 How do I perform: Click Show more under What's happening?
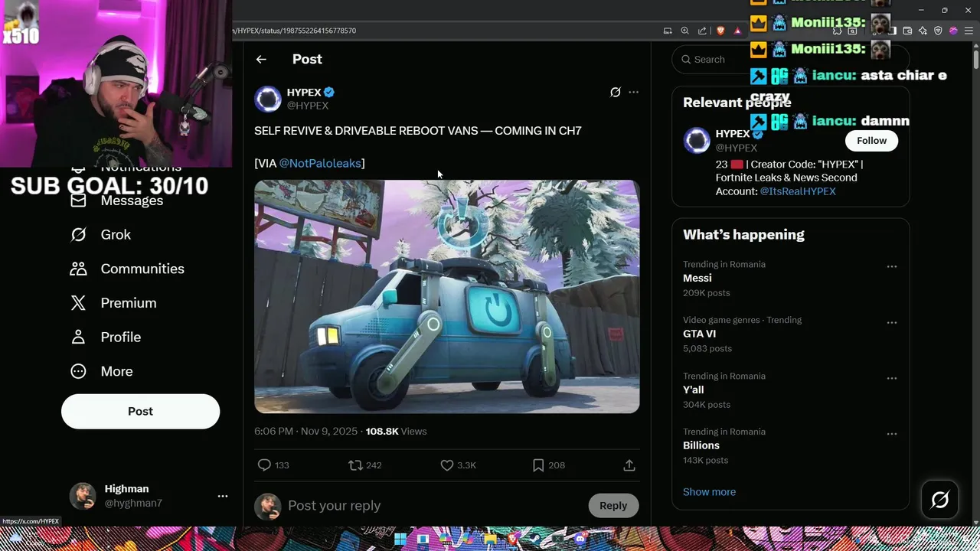pos(709,492)
